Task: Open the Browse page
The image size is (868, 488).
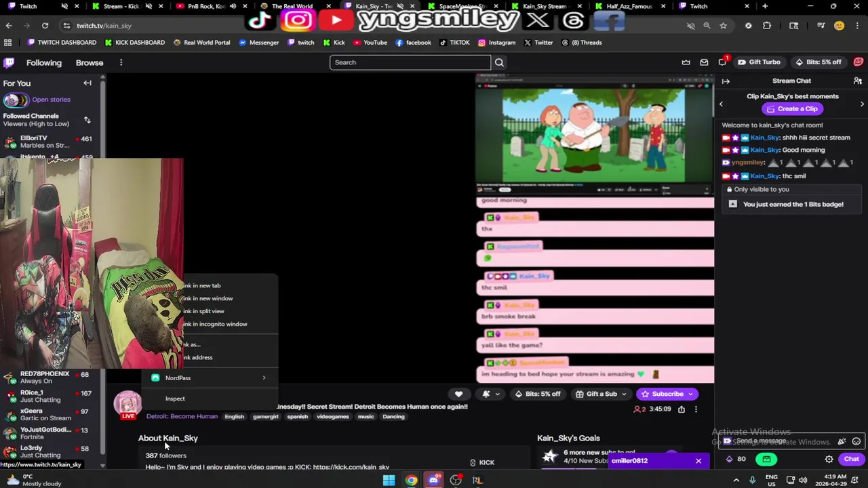Action: tap(90, 62)
